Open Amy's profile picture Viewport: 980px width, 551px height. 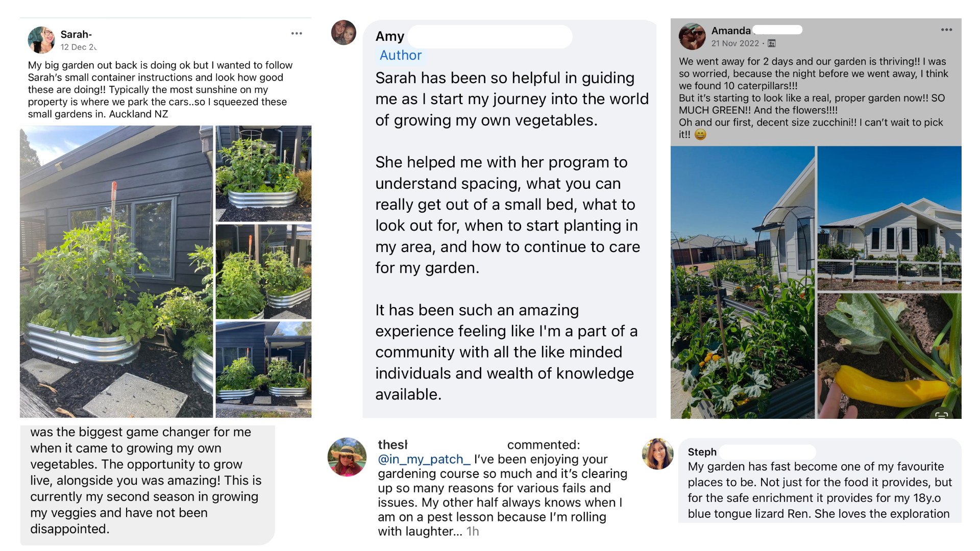point(344,33)
